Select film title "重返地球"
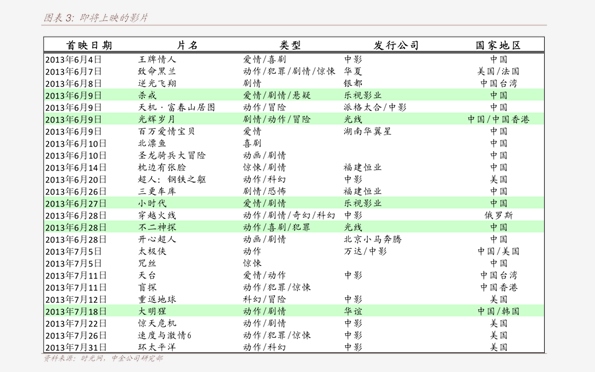This screenshot has height=372, width=595. click(x=157, y=299)
